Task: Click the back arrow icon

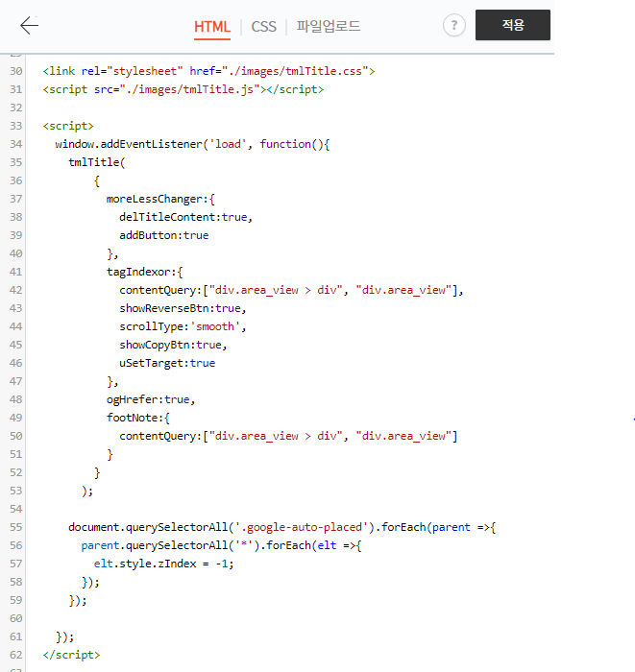Action: [29, 25]
